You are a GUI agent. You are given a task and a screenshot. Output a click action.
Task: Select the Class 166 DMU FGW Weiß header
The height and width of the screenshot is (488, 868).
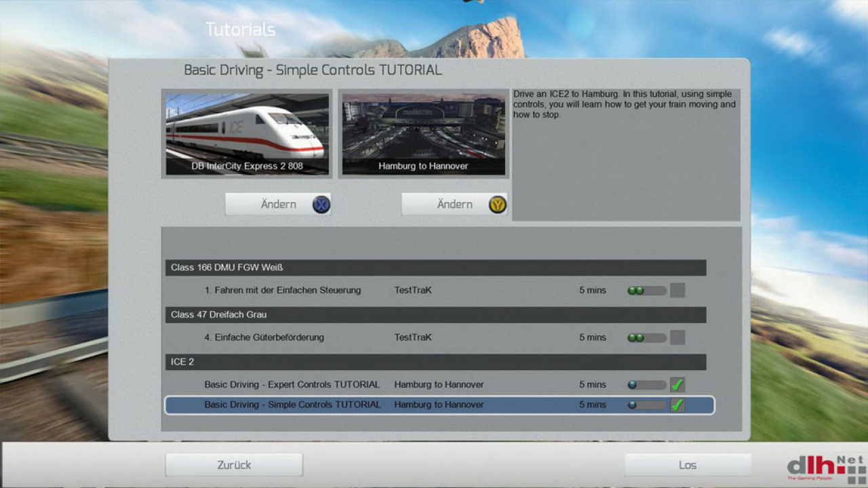click(x=435, y=268)
